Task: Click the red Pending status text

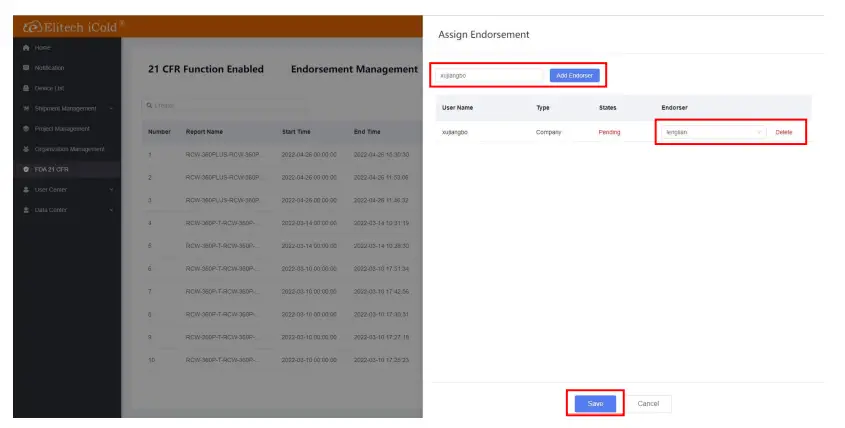Action: coord(609,132)
